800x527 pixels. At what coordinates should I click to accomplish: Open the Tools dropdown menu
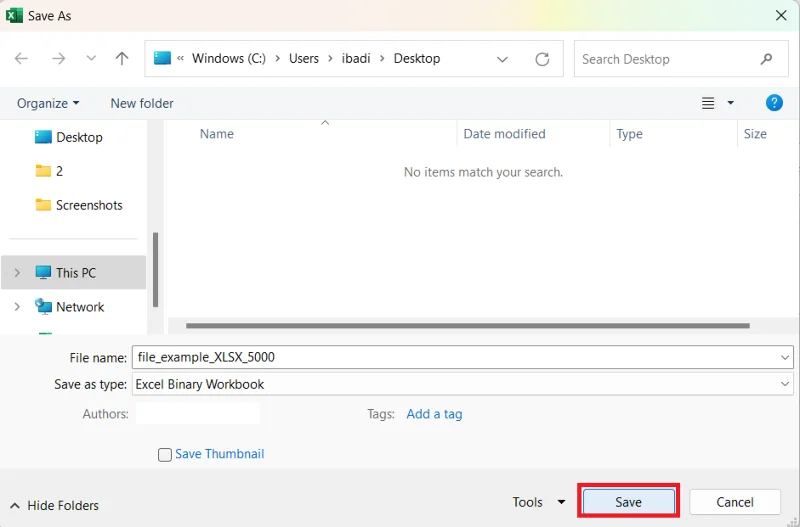[539, 502]
